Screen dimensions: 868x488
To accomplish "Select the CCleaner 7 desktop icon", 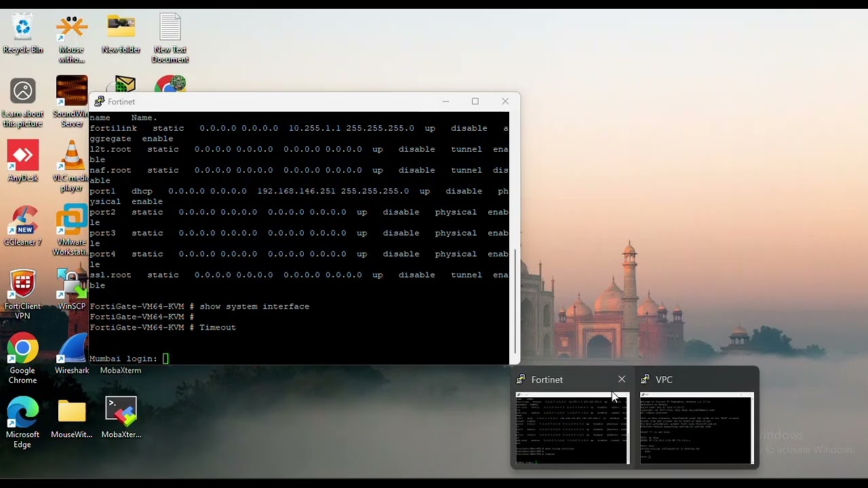I will pyautogui.click(x=23, y=226).
